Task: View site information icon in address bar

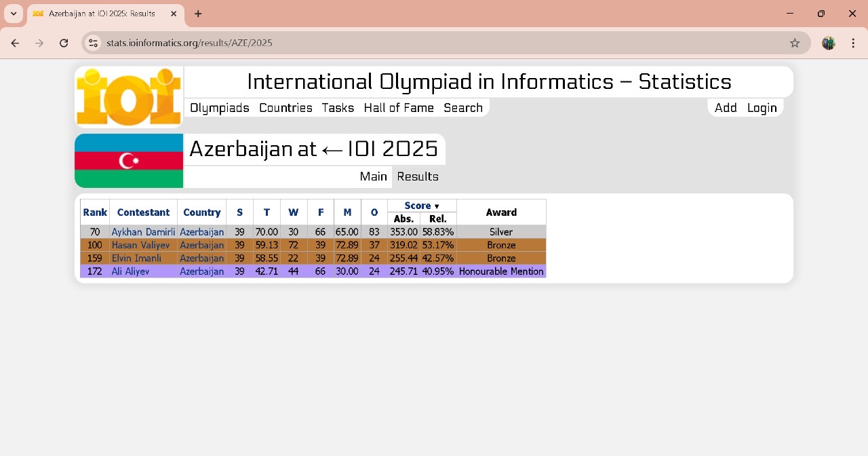Action: [94, 43]
